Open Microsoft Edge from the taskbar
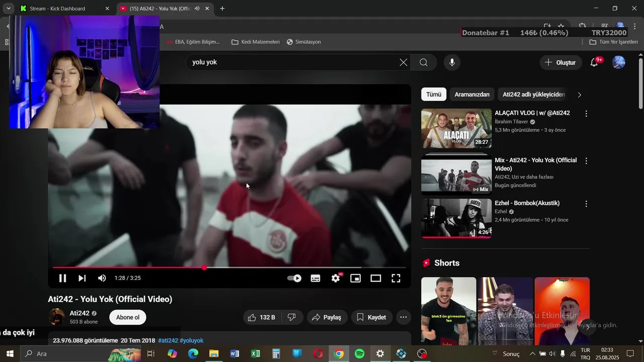This screenshot has height=362, width=644. [x=193, y=353]
